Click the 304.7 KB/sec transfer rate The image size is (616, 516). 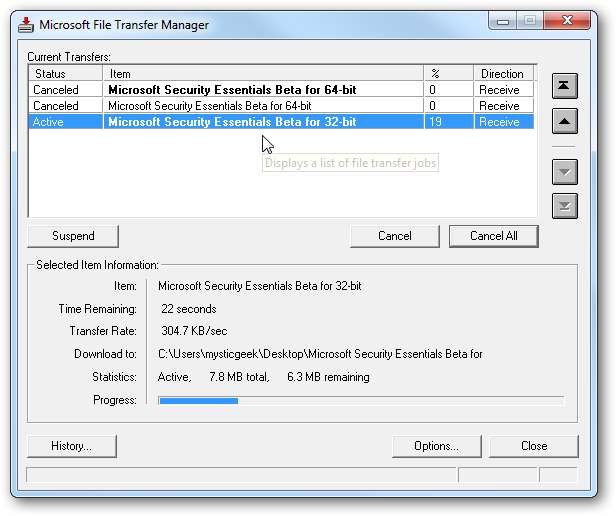click(194, 331)
